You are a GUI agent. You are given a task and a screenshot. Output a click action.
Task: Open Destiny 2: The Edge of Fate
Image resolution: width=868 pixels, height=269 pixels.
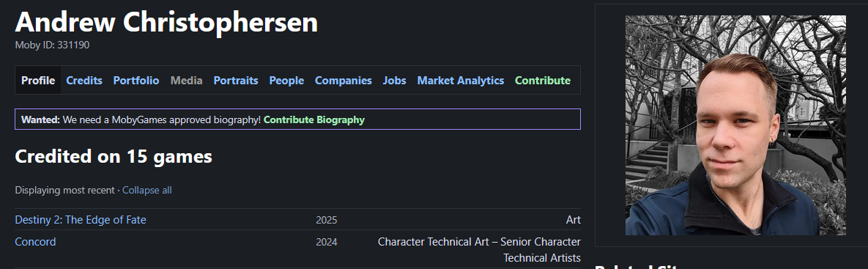tap(81, 220)
